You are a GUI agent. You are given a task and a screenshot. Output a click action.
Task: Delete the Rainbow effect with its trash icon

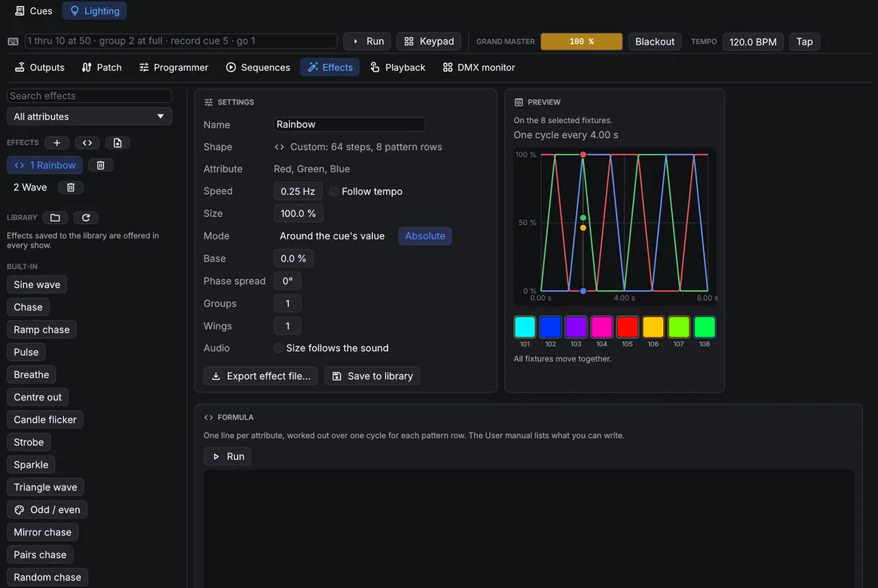tap(101, 165)
